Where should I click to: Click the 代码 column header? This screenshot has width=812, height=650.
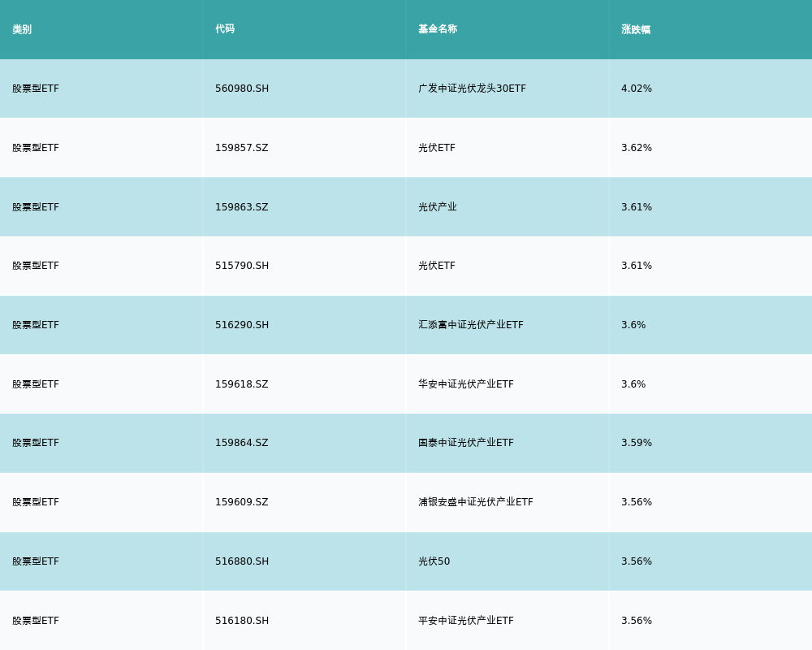click(225, 29)
